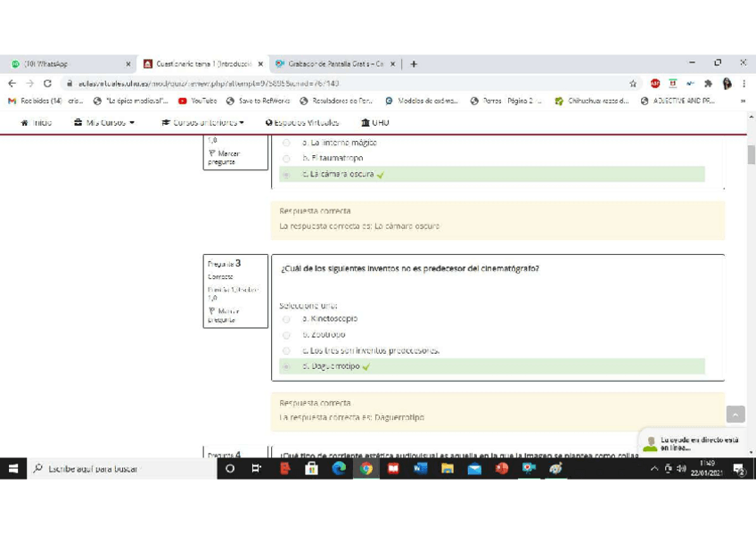Click the page's vertical scrollbar thumb
The width and height of the screenshot is (756, 534).
(x=751, y=154)
